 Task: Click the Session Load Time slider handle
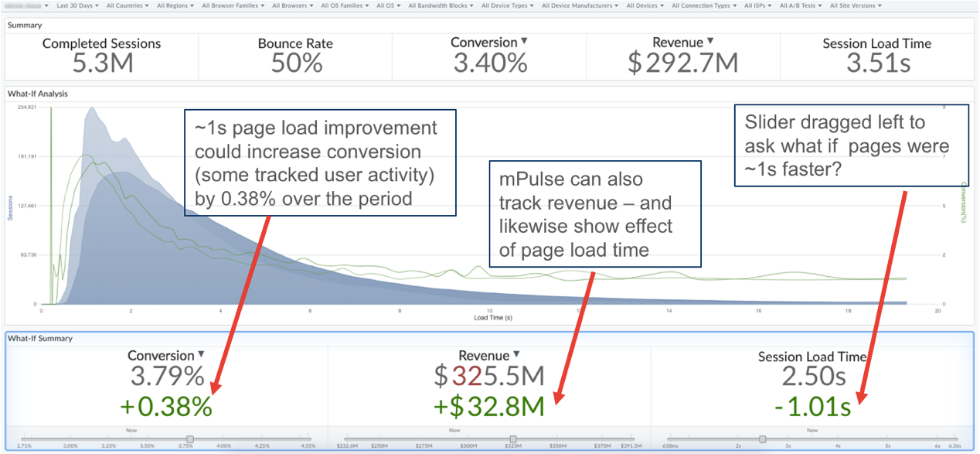click(763, 439)
